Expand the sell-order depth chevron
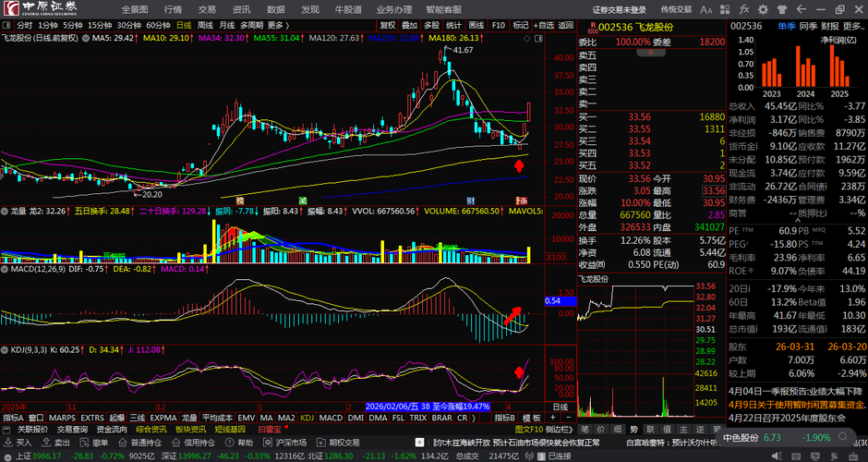 (x=651, y=52)
